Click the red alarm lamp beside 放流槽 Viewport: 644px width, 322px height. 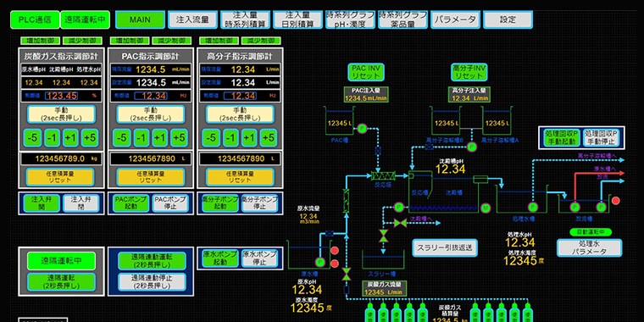[616, 201]
